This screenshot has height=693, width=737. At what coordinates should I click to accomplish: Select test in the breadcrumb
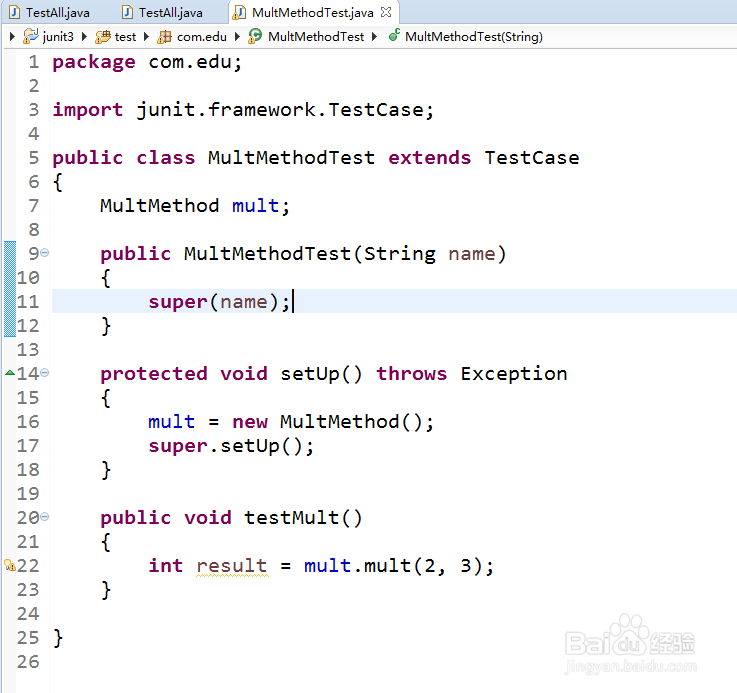coord(125,37)
